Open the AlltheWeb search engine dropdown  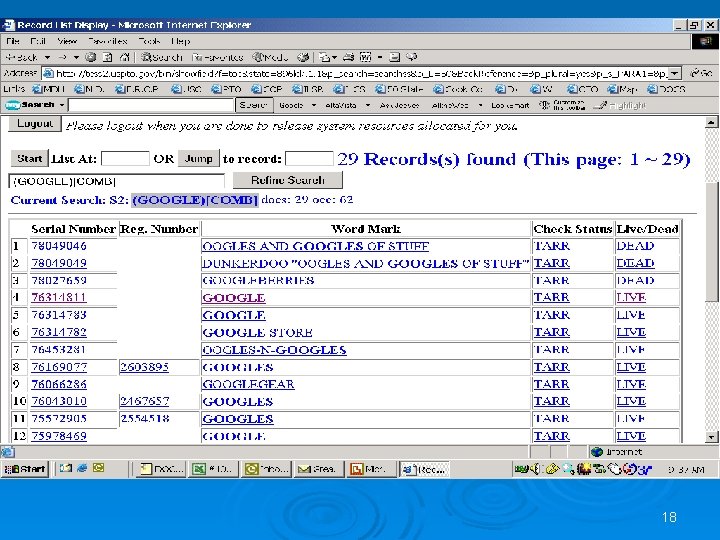[x=480, y=106]
